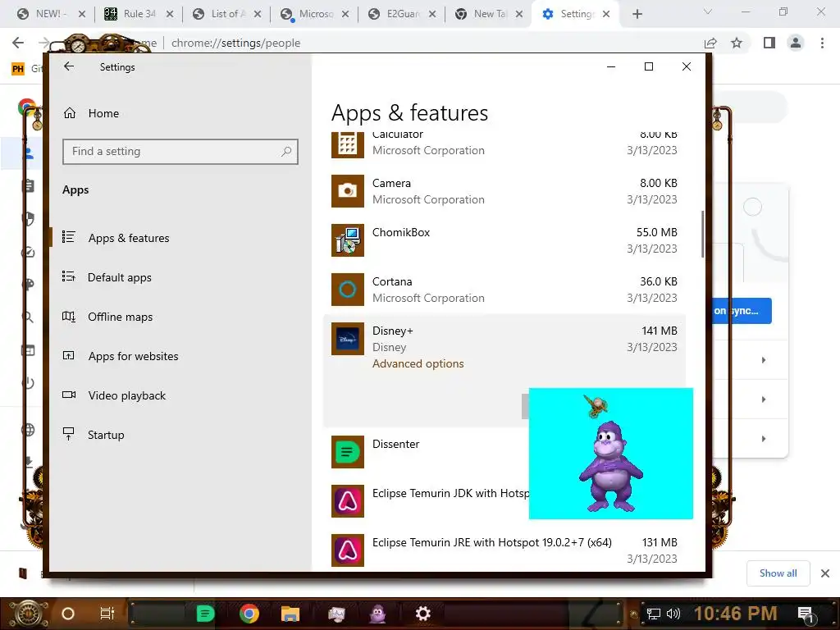Select the Dissenter app icon in the list
840x630 pixels.
(348, 452)
